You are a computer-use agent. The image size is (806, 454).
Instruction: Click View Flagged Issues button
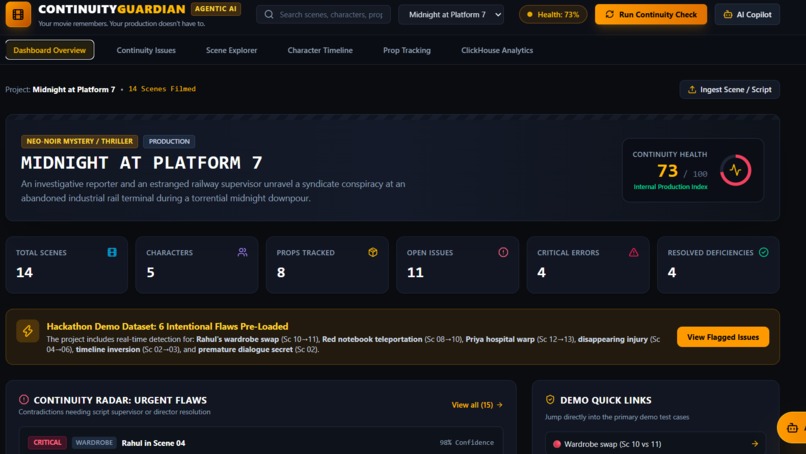(723, 337)
